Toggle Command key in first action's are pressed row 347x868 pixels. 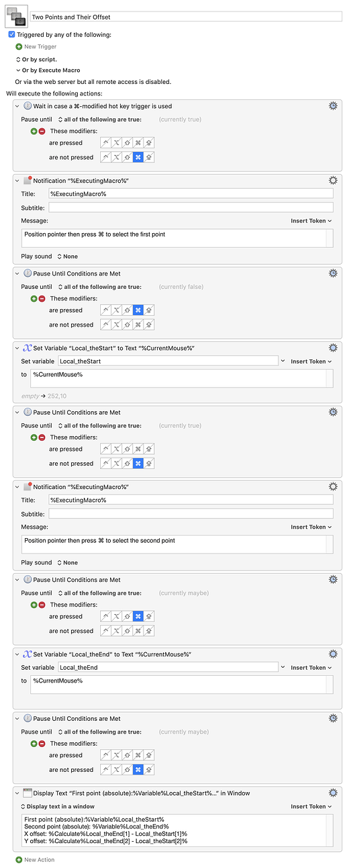tap(138, 142)
